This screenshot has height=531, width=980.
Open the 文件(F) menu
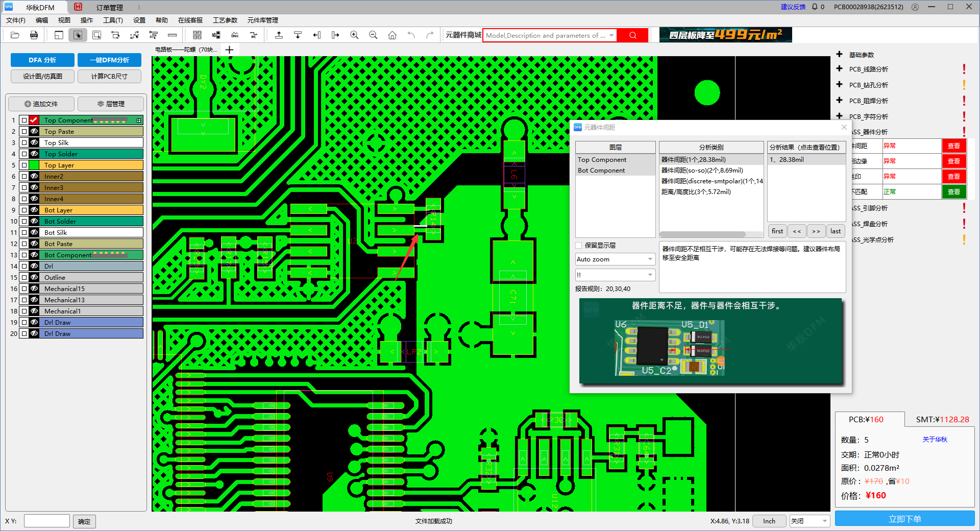click(x=15, y=20)
